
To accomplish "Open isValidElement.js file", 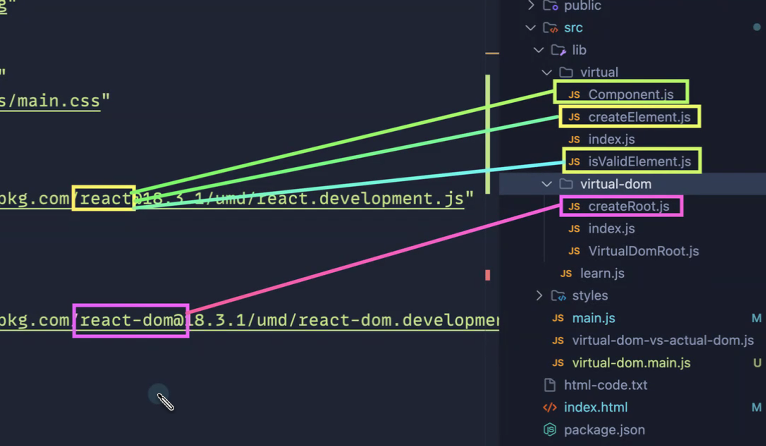I will (x=639, y=162).
